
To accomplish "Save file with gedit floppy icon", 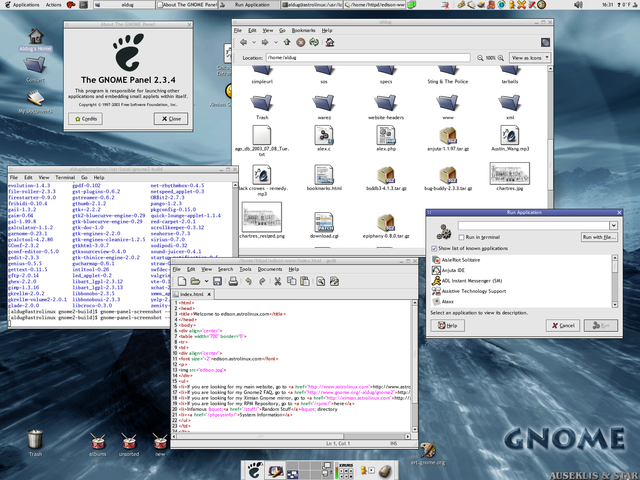I will pyautogui.click(x=217, y=281).
